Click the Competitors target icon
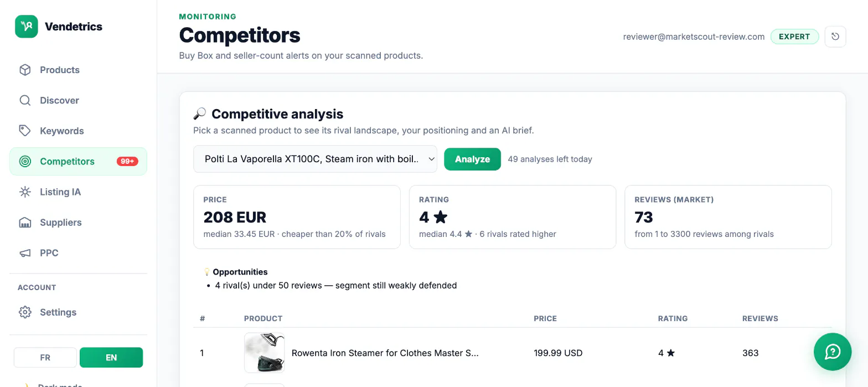 pyautogui.click(x=25, y=161)
